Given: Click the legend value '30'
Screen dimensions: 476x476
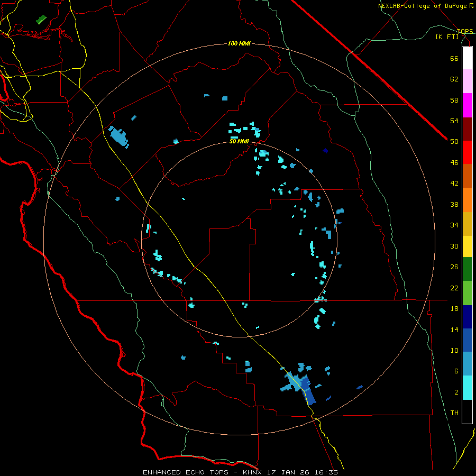Looking at the screenshot, I should 454,246.
